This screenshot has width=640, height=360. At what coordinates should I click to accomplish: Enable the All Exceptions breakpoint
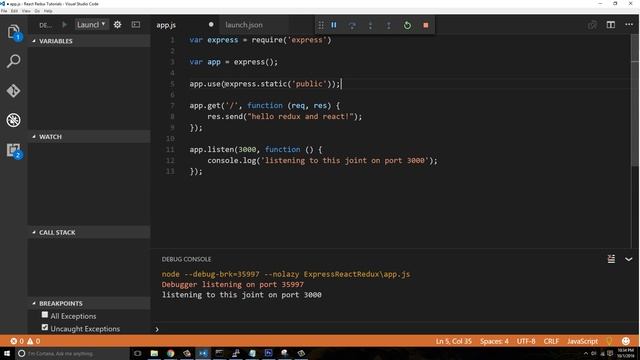[x=45, y=315]
